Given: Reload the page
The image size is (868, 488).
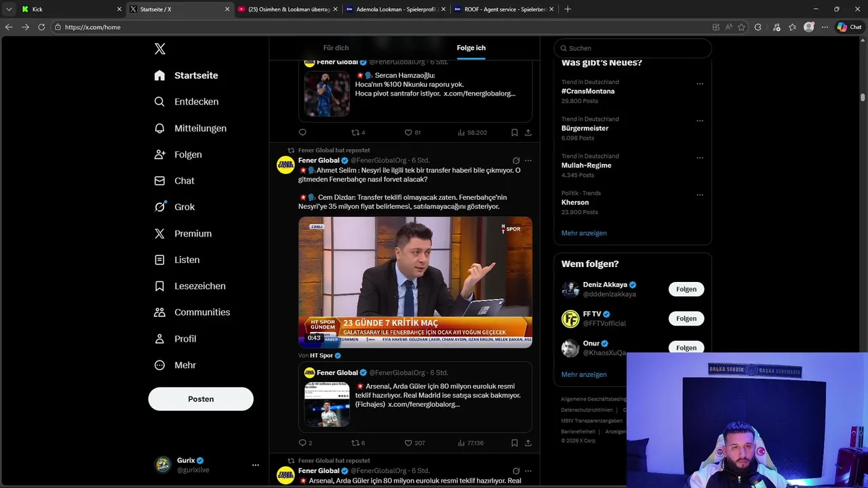Looking at the screenshot, I should pos(41,27).
